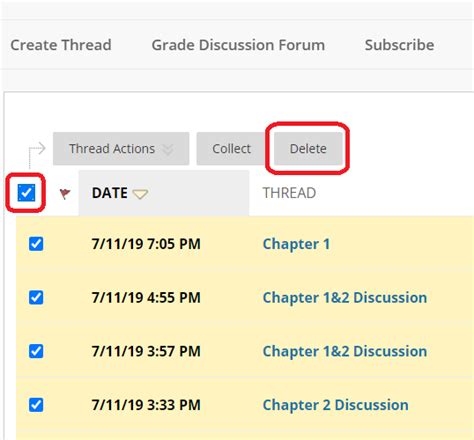Click Subscribe in the action bar
The width and height of the screenshot is (474, 440).
click(x=399, y=45)
